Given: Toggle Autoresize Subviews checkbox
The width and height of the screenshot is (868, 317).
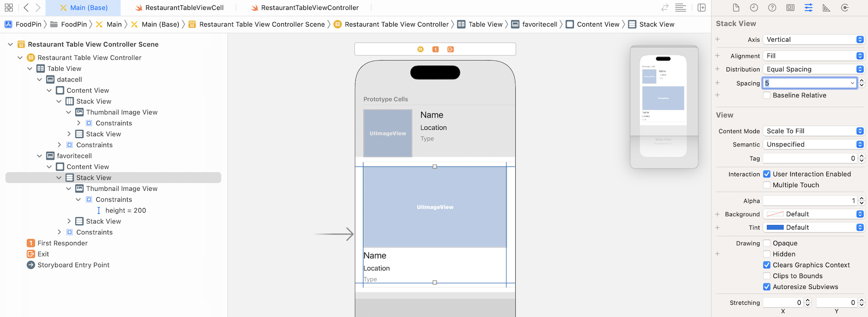Looking at the screenshot, I should [767, 287].
